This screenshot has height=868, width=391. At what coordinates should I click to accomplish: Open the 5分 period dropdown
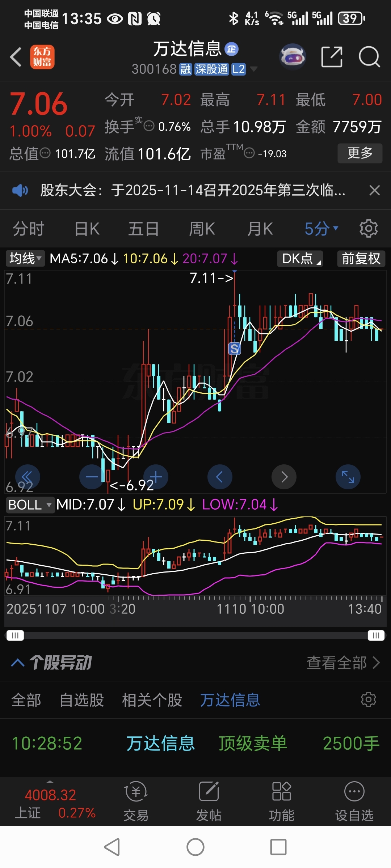coord(321,229)
